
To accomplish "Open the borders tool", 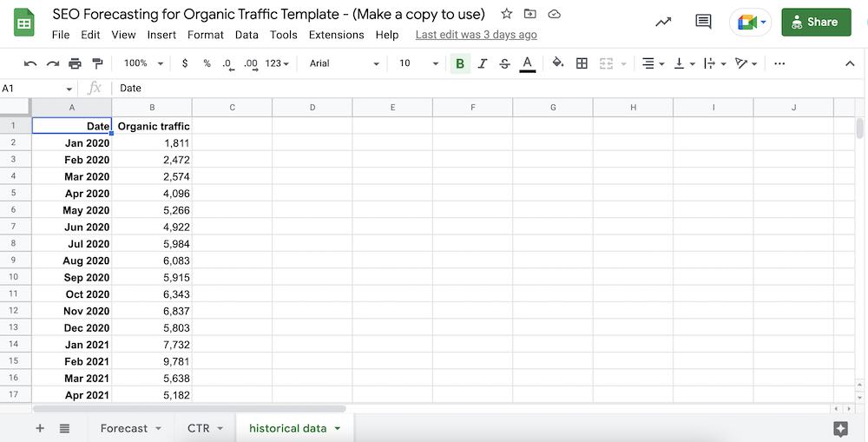I will click(582, 63).
